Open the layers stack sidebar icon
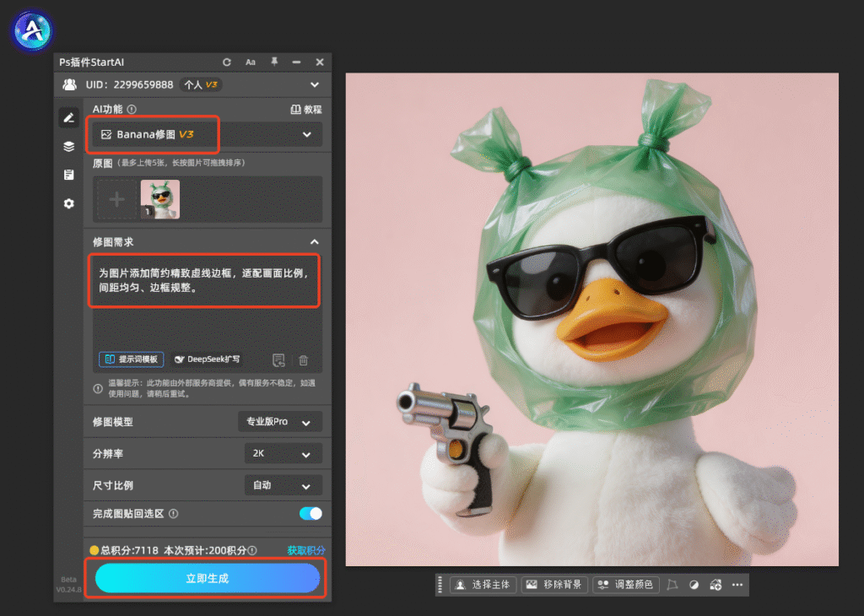 click(x=69, y=147)
